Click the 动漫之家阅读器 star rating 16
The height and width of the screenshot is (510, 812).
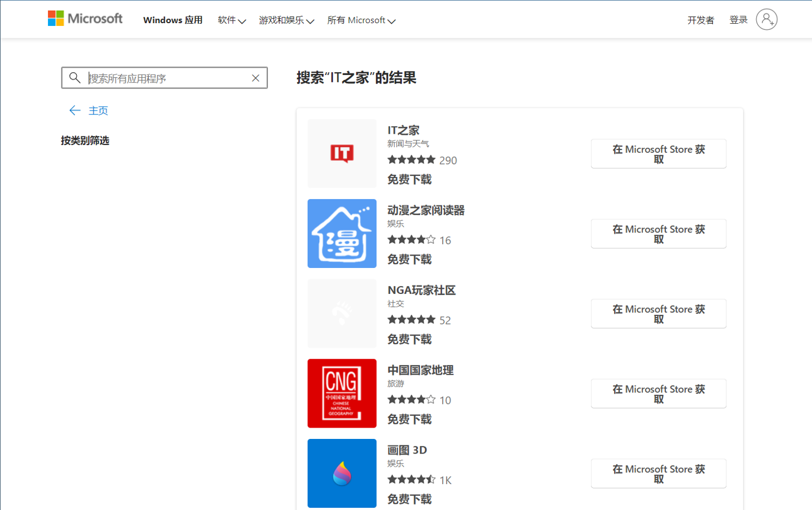[x=419, y=240]
